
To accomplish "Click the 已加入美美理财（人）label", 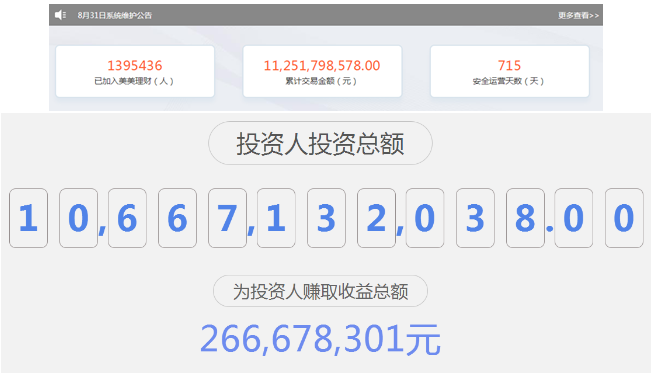I will pyautogui.click(x=134, y=81).
